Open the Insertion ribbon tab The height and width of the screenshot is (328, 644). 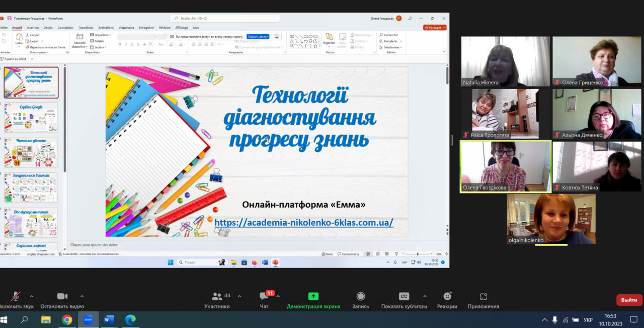tap(33, 28)
